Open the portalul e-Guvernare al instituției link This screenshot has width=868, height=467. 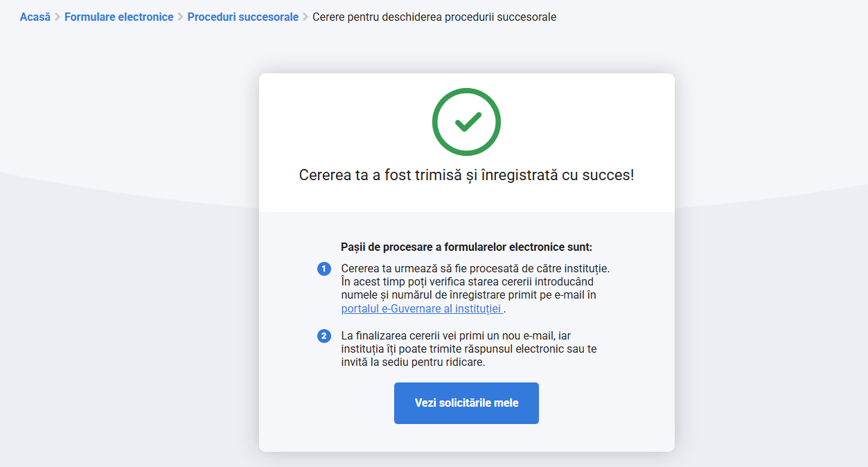[421, 308]
